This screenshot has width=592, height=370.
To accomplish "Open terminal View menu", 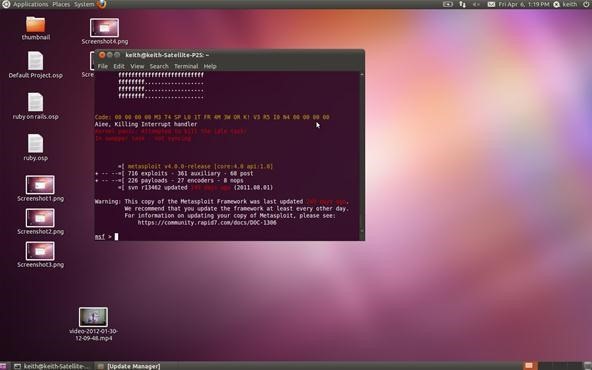I will [x=137, y=66].
